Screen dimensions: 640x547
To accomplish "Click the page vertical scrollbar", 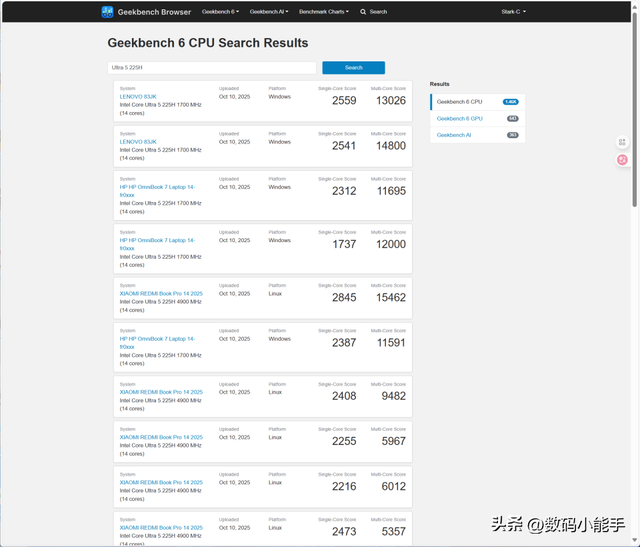I will [x=635, y=100].
